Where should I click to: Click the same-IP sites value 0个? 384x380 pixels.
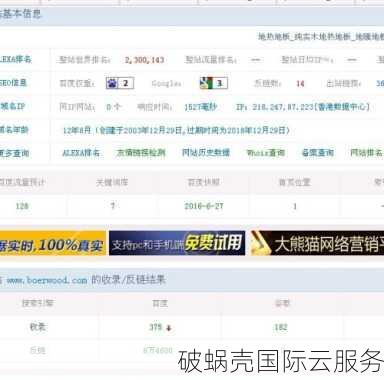[113, 107]
